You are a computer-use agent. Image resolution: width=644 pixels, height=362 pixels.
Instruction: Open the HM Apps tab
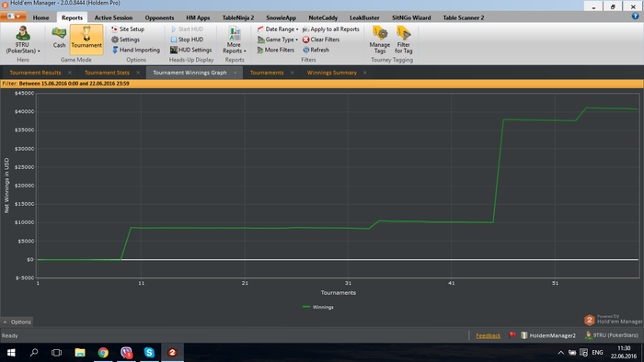(198, 17)
